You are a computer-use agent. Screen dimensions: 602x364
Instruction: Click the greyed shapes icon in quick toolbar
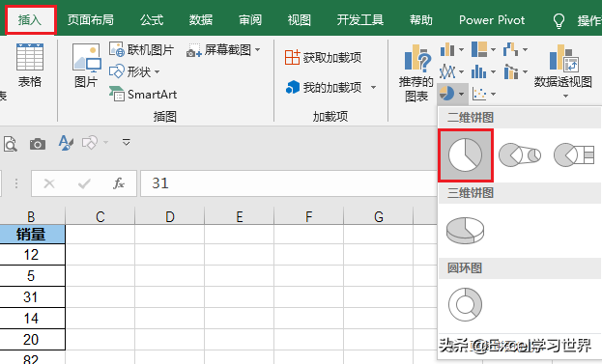(90, 143)
